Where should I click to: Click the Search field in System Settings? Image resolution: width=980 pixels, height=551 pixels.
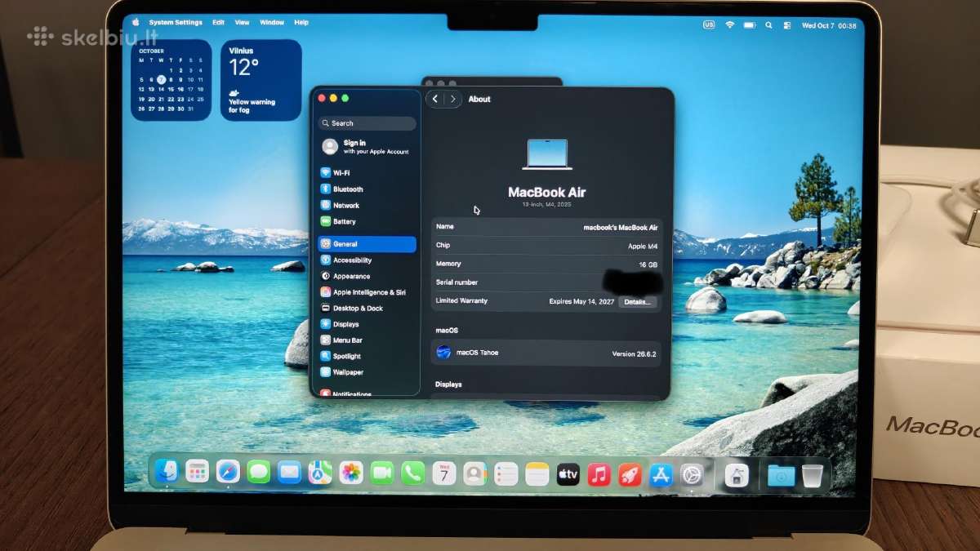[367, 123]
